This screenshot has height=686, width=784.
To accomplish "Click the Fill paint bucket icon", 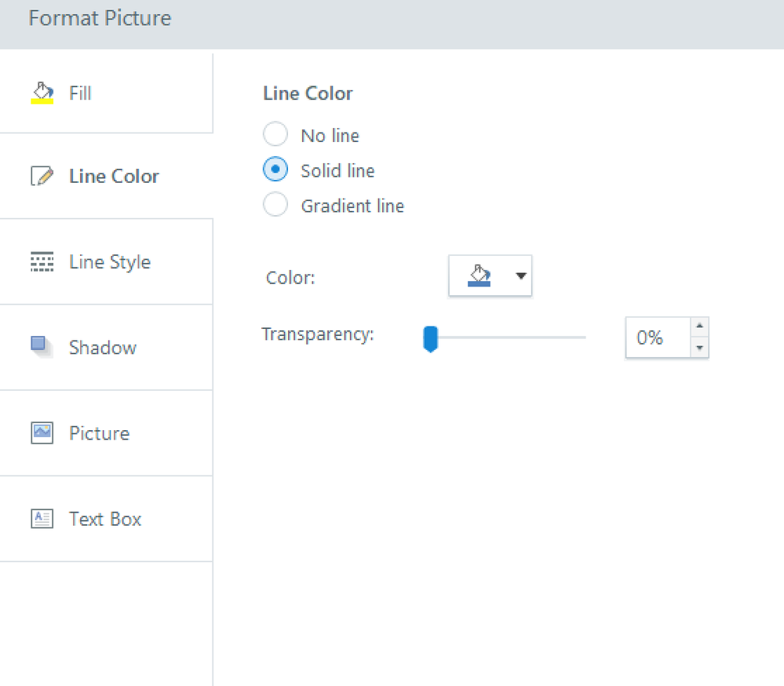I will coord(42,93).
